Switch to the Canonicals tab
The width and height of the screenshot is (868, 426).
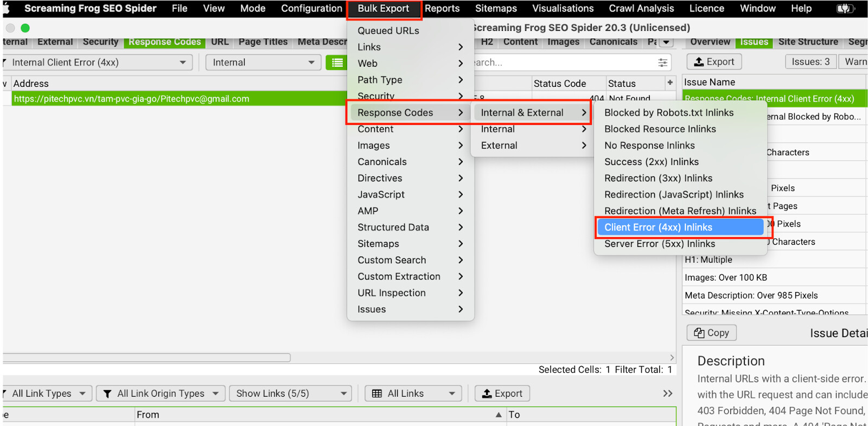click(614, 42)
